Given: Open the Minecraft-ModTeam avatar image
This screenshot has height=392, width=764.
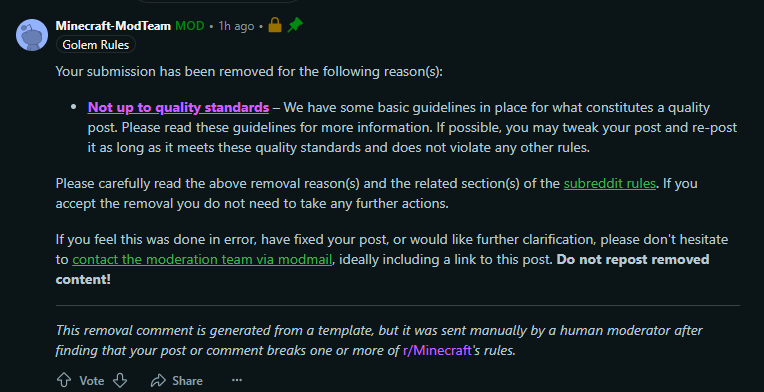Looking at the screenshot, I should point(32,35).
